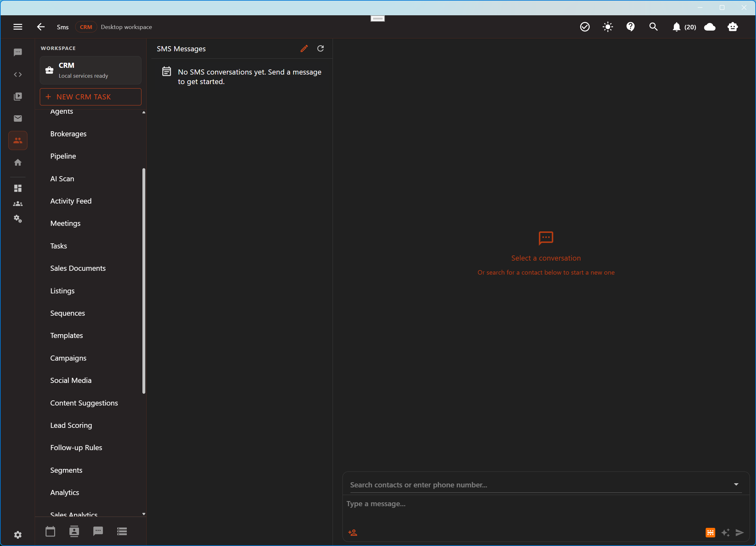Image resolution: width=756 pixels, height=546 pixels.
Task: Open the Content Suggestions menu item
Action: [84, 403]
